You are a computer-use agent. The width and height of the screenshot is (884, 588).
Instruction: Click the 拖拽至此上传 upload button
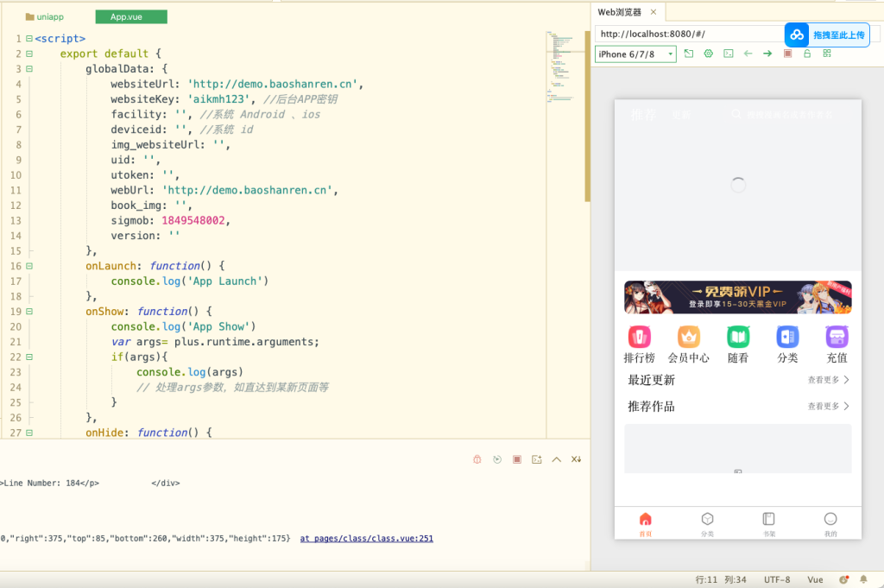(x=827, y=35)
